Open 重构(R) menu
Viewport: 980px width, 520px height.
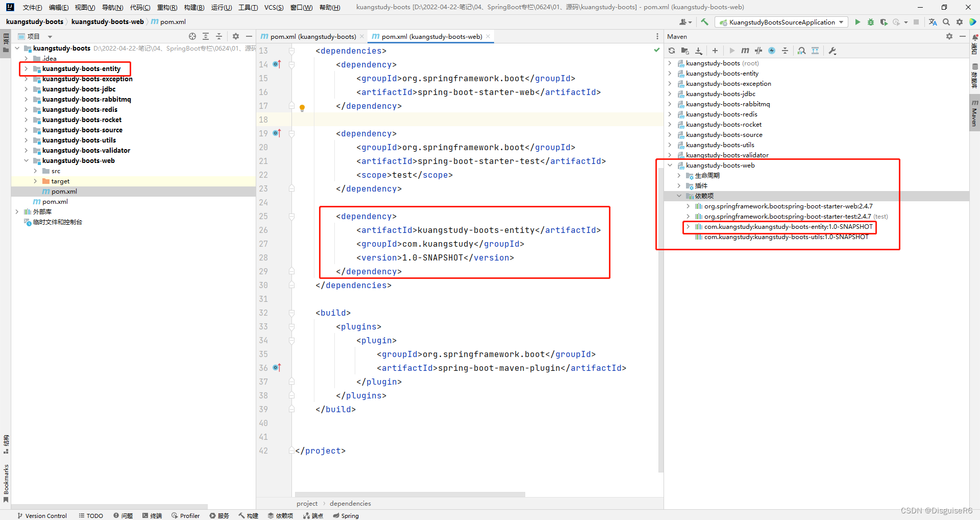click(x=167, y=7)
